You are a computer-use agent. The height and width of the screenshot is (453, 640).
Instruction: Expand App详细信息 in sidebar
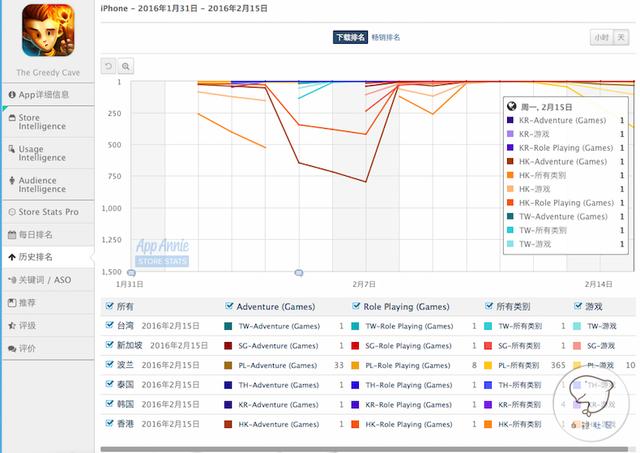(44, 94)
